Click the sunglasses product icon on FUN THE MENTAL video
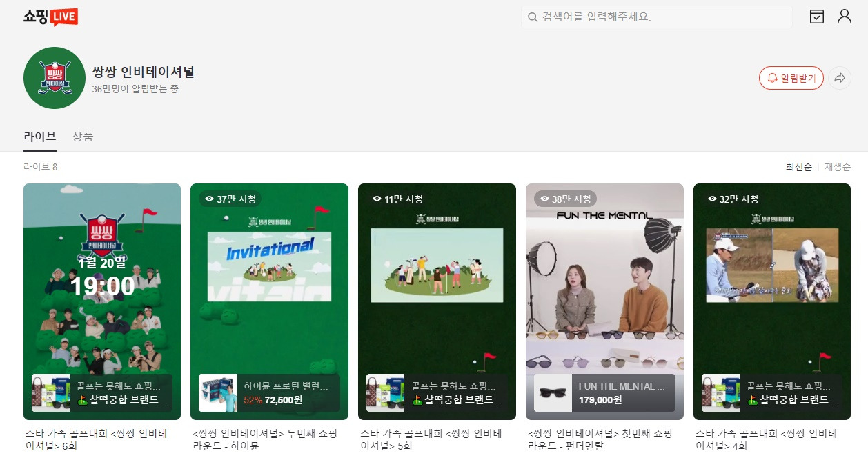Screen dimensions: 868x469 (553, 392)
